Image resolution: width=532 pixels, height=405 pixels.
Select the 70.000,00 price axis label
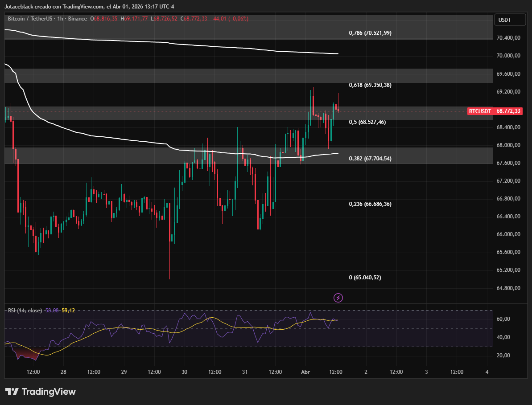click(508, 56)
